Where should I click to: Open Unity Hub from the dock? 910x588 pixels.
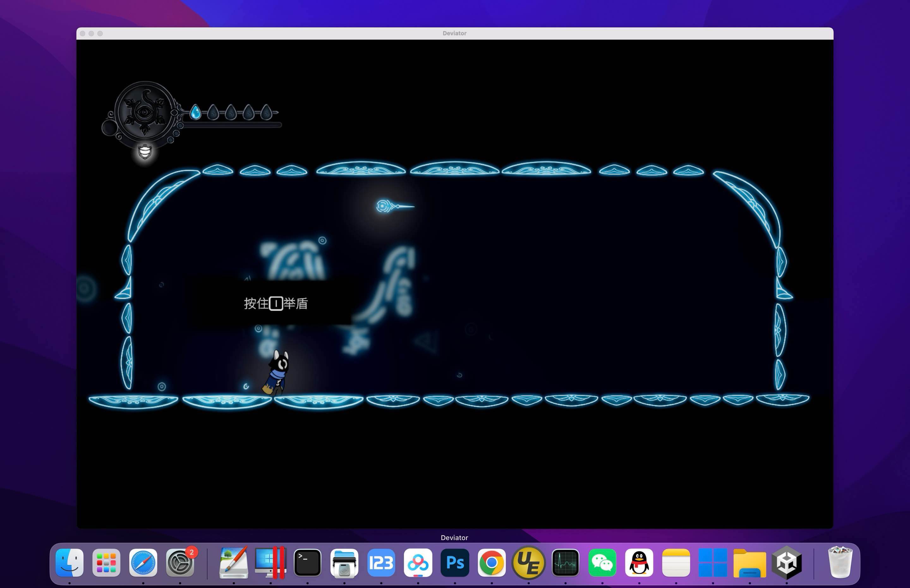786,562
